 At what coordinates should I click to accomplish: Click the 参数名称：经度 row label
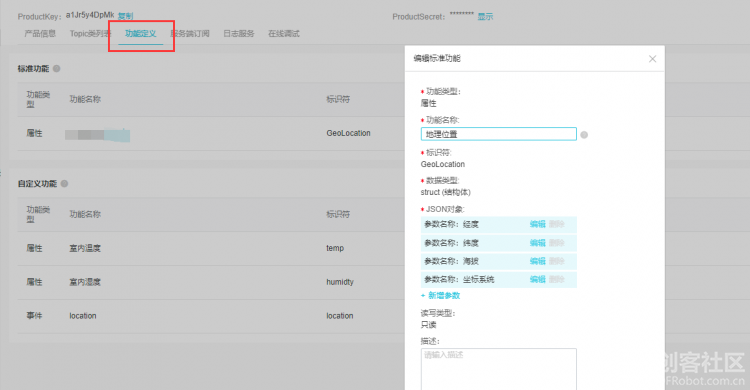[451, 224]
